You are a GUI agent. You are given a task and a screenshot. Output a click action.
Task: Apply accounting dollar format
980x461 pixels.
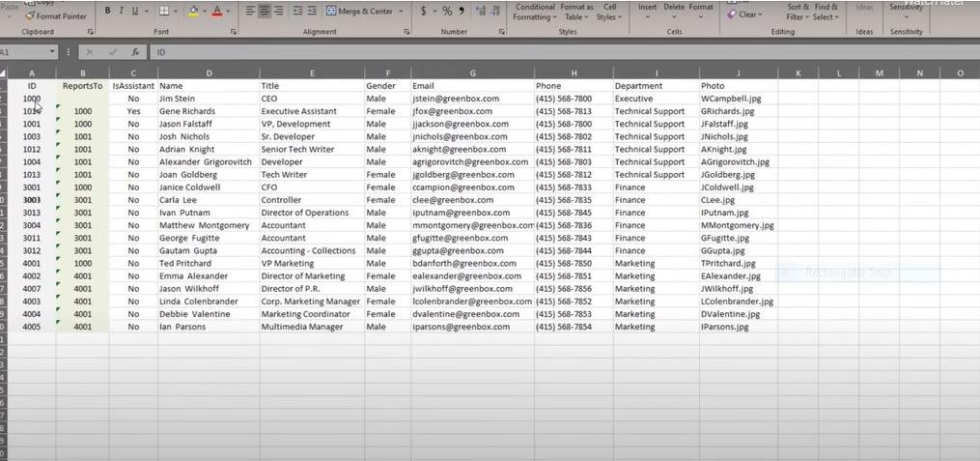click(424, 12)
